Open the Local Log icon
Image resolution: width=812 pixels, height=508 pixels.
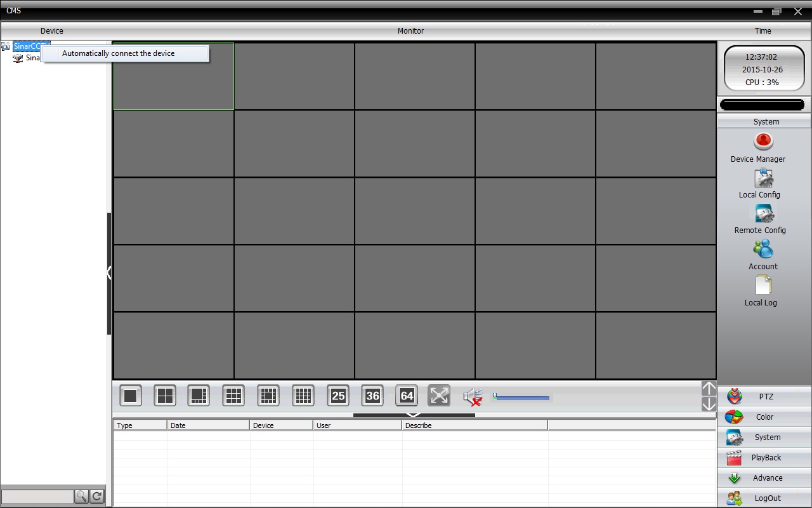764,285
